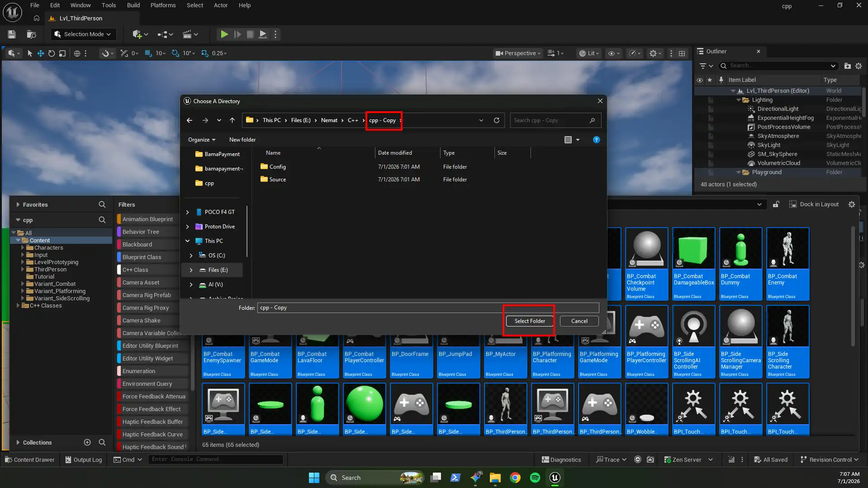Image resolution: width=868 pixels, height=488 pixels.
Task: Toggle the Behavior Tree filter
Action: click(152, 232)
